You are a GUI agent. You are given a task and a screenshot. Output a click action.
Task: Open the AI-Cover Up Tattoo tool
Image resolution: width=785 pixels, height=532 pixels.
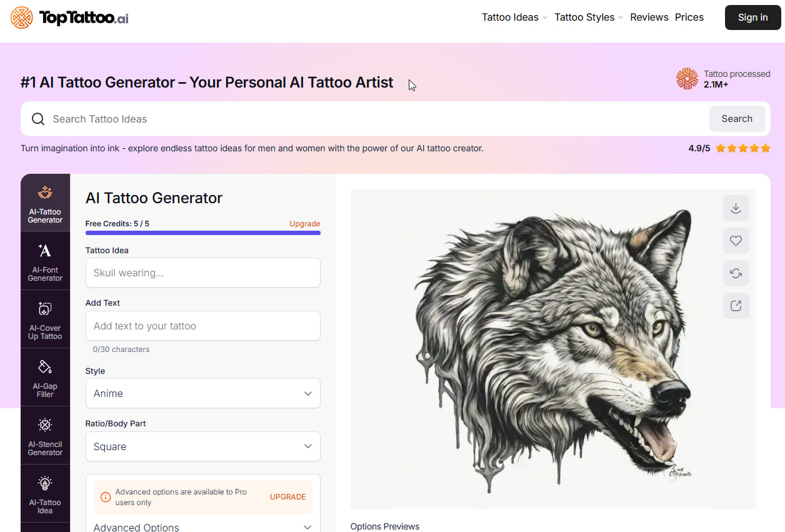[x=44, y=319]
